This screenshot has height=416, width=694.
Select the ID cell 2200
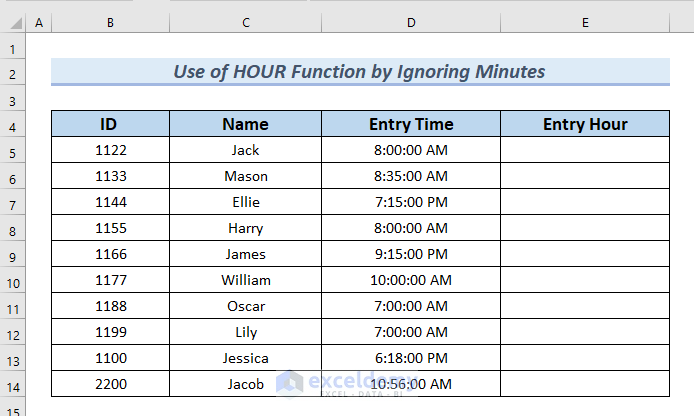click(x=110, y=385)
